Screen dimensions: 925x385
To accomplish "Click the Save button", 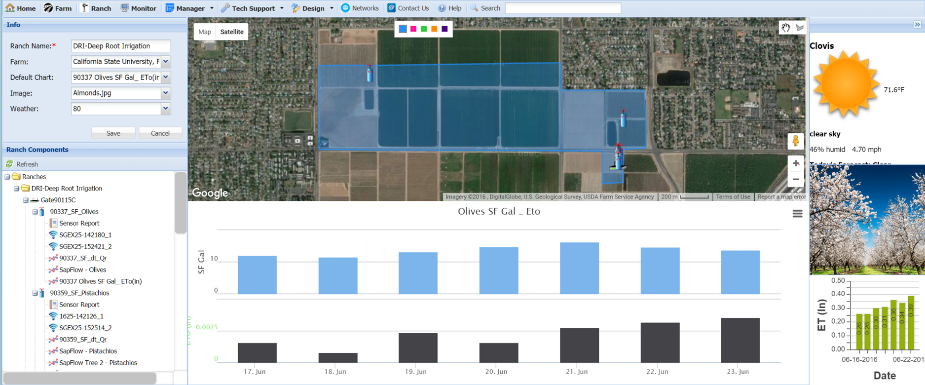I will 113,133.
